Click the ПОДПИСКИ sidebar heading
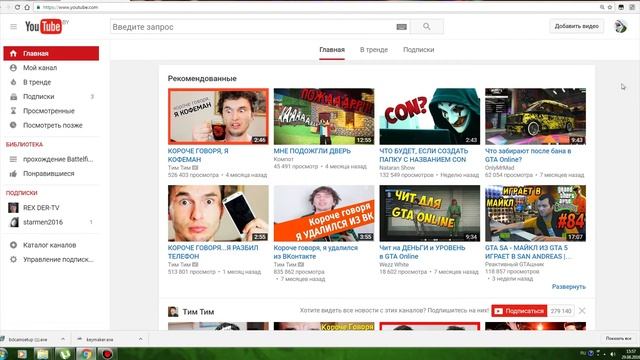This screenshot has width=640, height=360. click(x=21, y=193)
